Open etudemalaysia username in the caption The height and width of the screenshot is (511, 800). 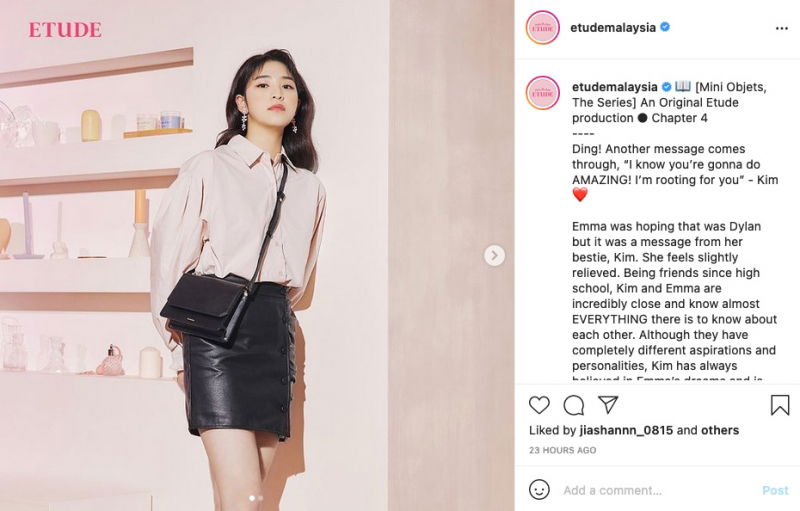614,87
